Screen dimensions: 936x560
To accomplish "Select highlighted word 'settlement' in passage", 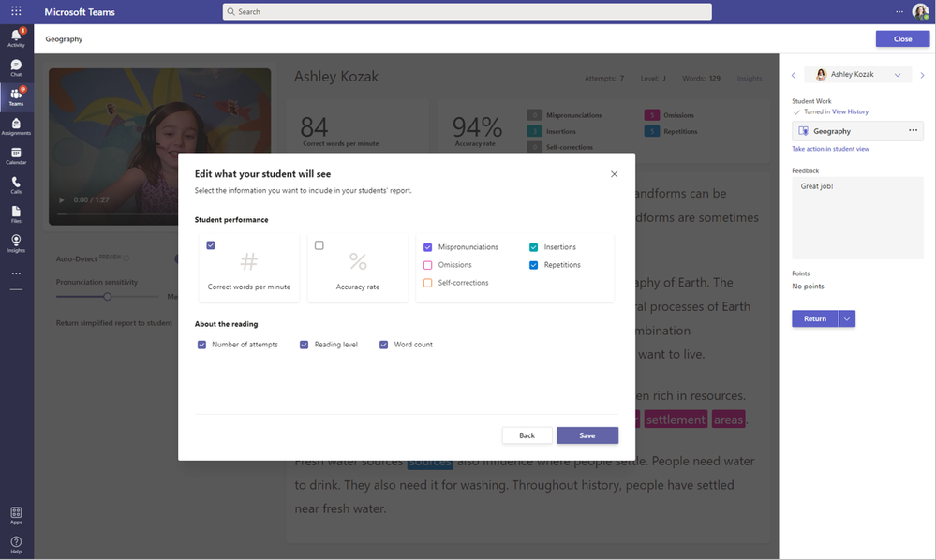I will click(676, 420).
